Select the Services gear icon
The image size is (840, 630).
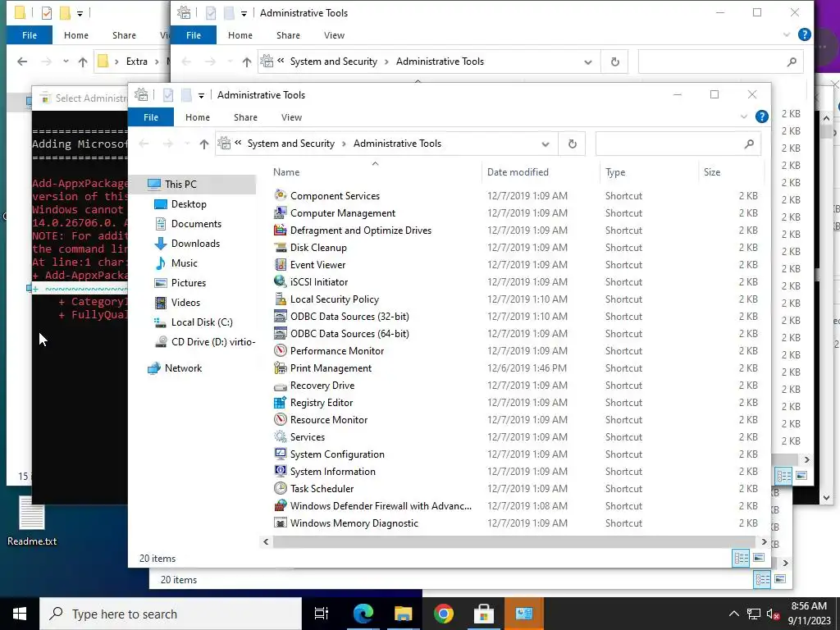click(281, 436)
